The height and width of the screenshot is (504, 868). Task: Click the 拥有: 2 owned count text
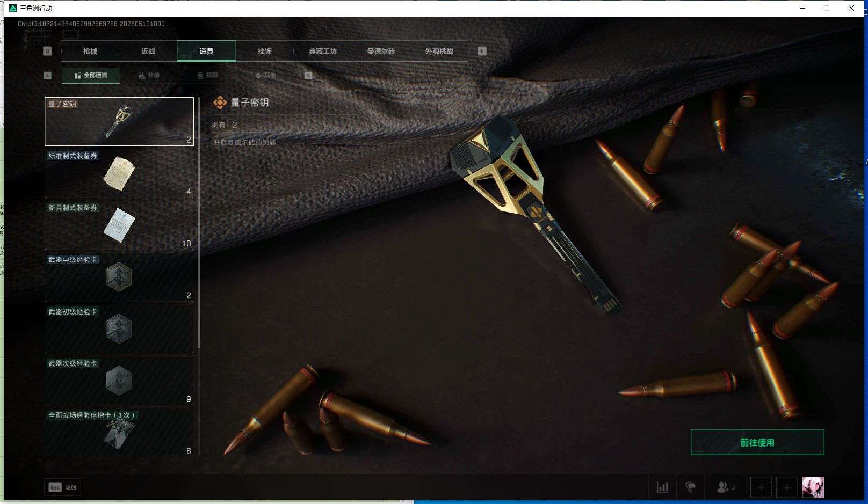[225, 125]
